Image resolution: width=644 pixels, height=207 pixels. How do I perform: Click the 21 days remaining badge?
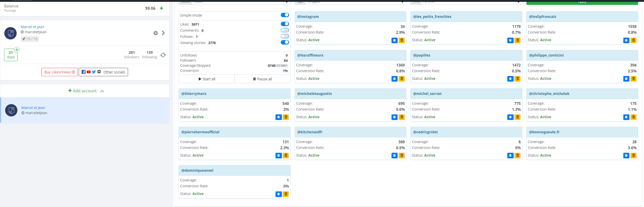tap(11, 55)
